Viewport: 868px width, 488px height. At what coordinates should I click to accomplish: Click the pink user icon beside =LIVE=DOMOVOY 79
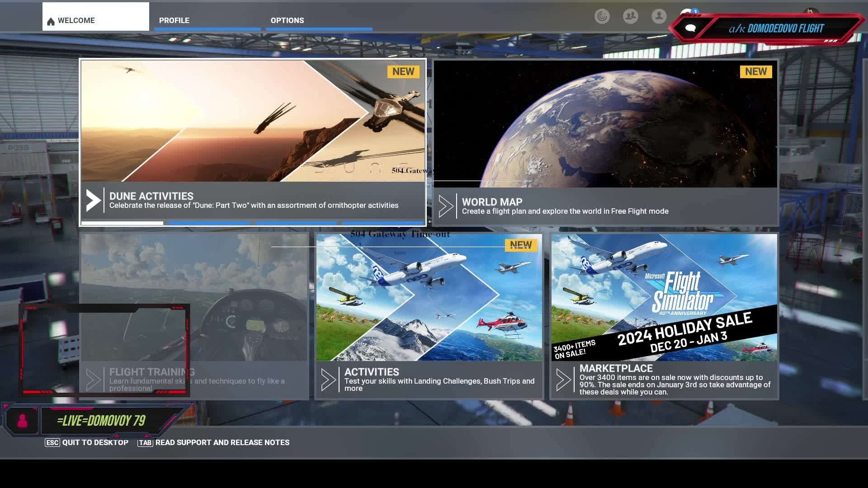(x=22, y=421)
